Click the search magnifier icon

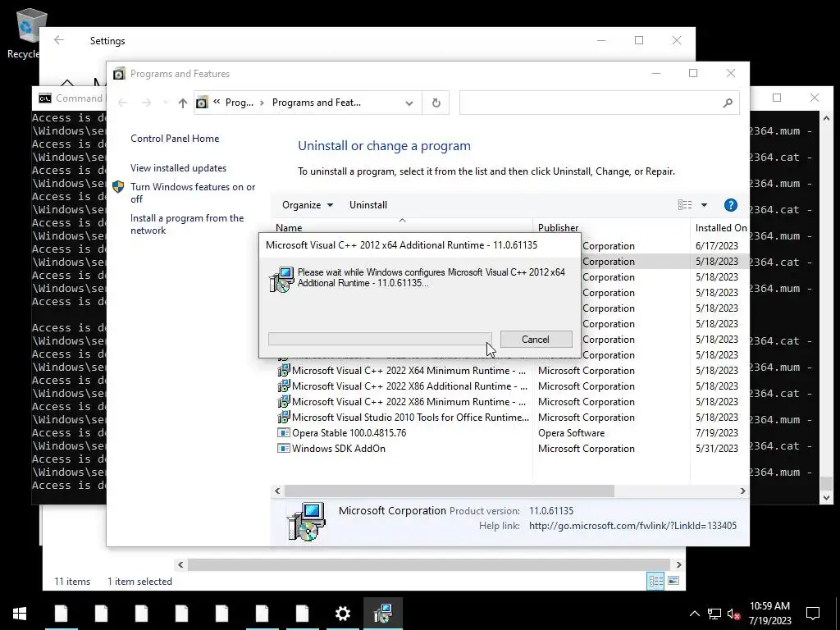point(728,103)
